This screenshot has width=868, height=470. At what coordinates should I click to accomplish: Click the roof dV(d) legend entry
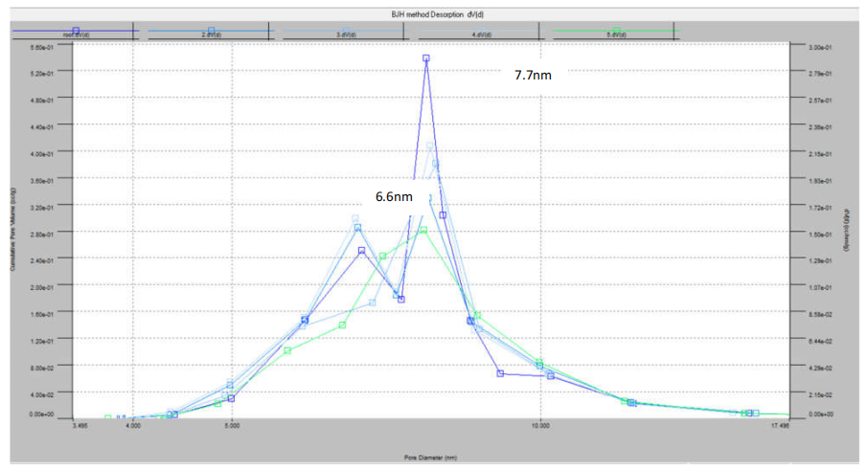76,34
